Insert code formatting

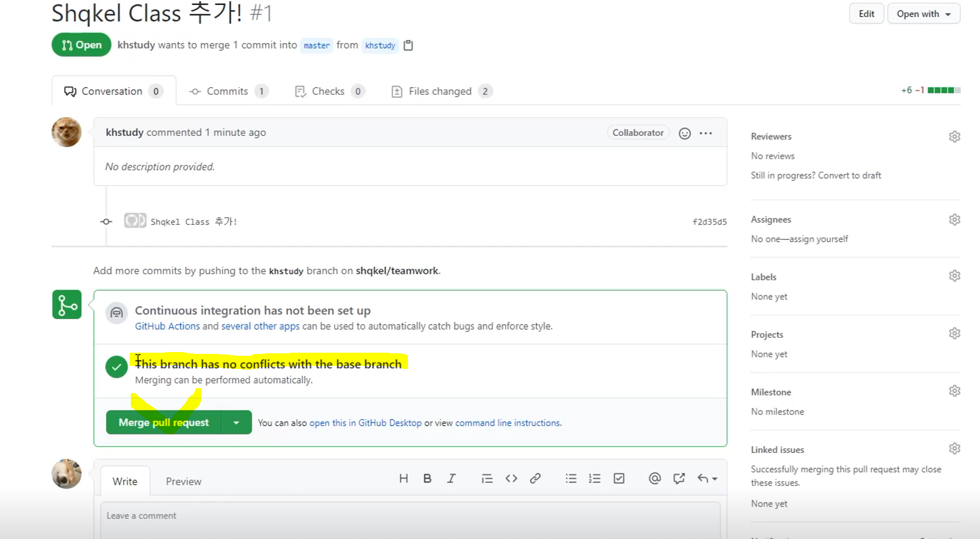(511, 479)
